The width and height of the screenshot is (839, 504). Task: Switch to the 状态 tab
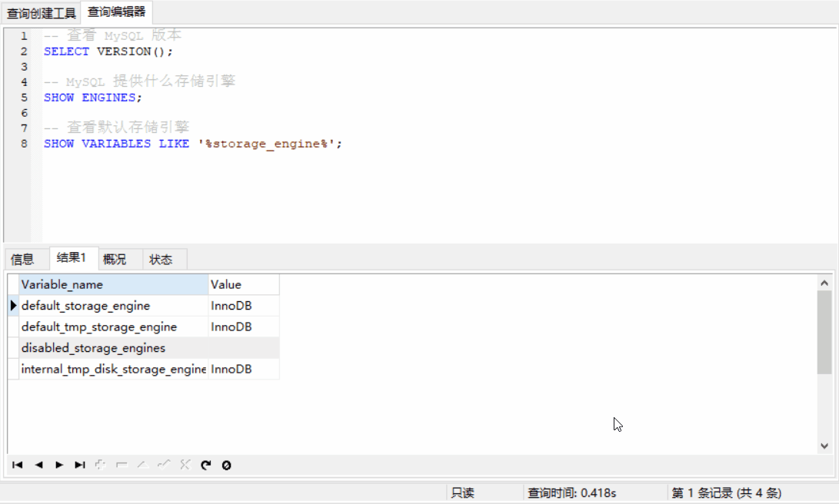click(161, 260)
